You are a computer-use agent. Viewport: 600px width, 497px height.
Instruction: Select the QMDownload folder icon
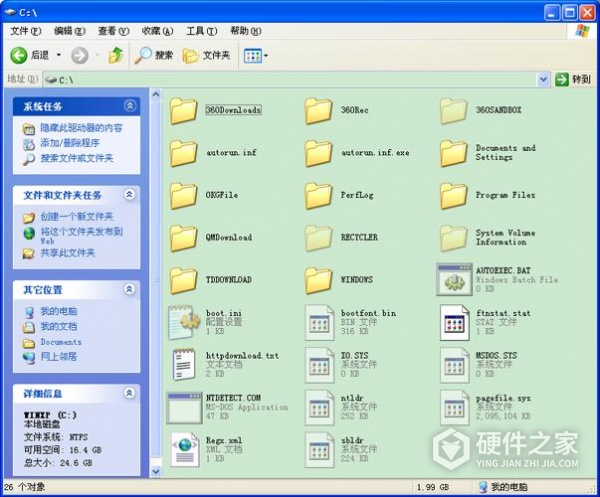point(183,238)
